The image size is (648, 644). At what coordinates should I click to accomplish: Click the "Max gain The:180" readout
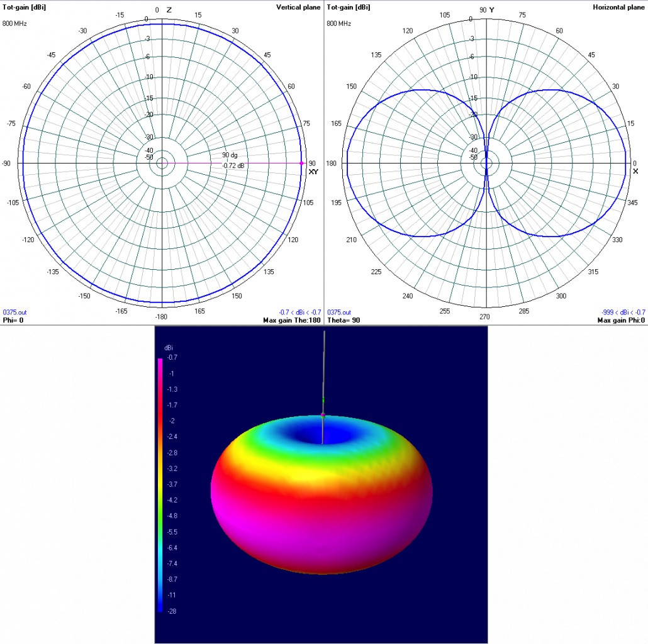tap(292, 320)
